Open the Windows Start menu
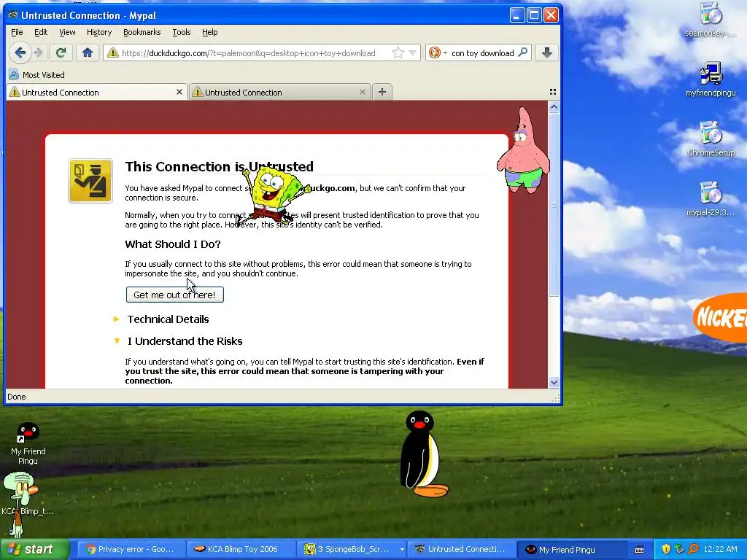This screenshot has width=747, height=560. (x=34, y=549)
